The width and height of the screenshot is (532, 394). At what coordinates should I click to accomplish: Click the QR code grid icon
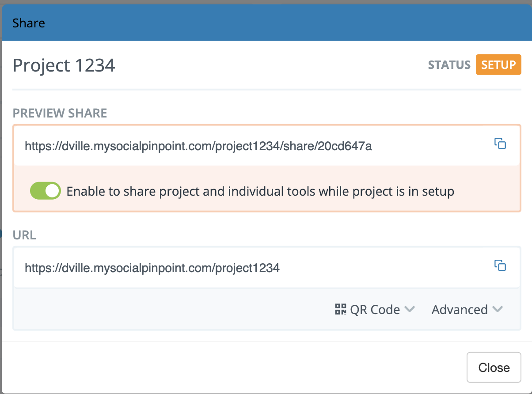click(x=340, y=309)
